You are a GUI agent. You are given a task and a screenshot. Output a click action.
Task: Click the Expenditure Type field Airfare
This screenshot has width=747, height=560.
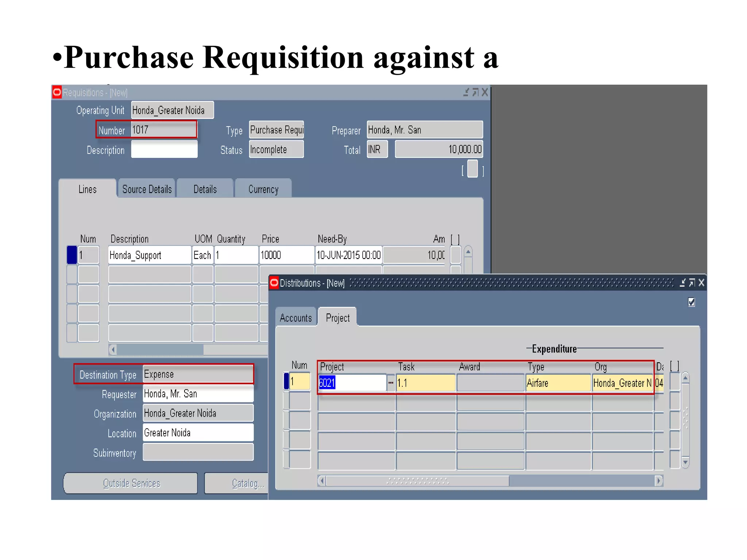[558, 383]
